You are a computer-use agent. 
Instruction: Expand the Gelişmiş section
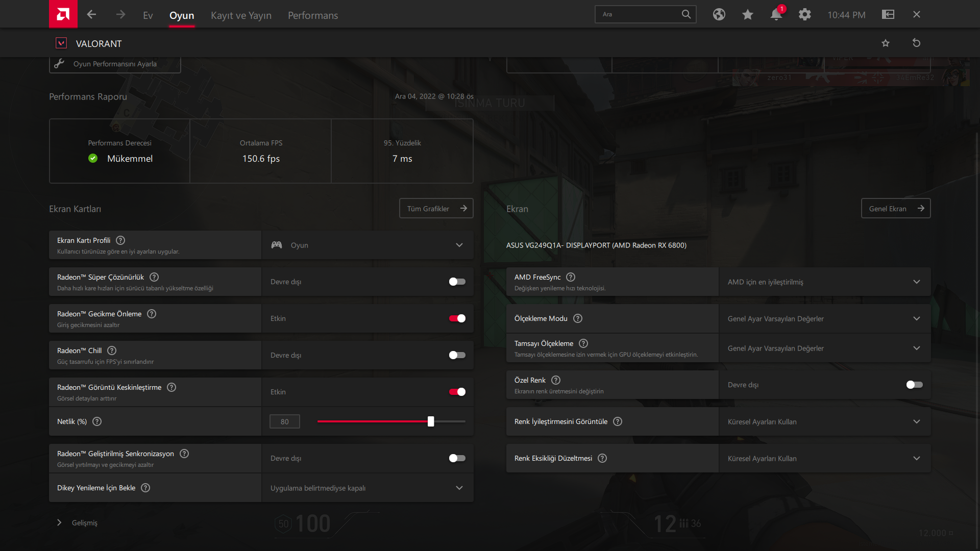(78, 522)
